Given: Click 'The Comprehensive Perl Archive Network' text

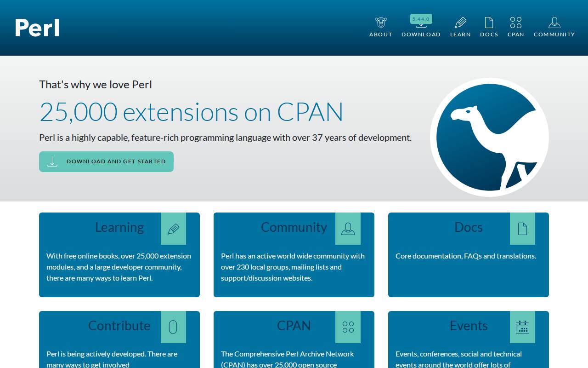Looking at the screenshot, I should (287, 359).
